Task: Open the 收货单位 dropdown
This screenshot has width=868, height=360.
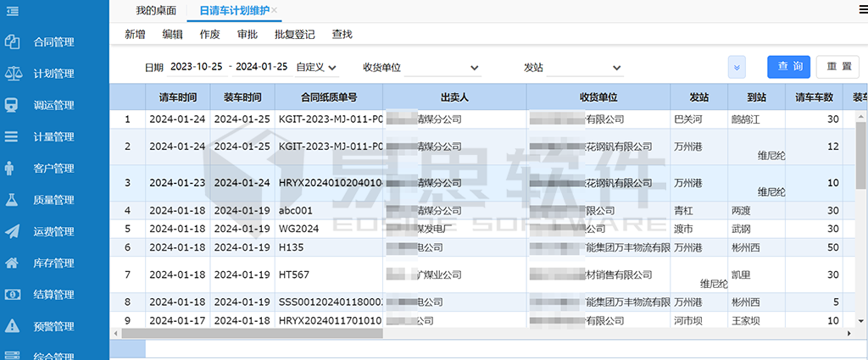Action: tap(442, 68)
